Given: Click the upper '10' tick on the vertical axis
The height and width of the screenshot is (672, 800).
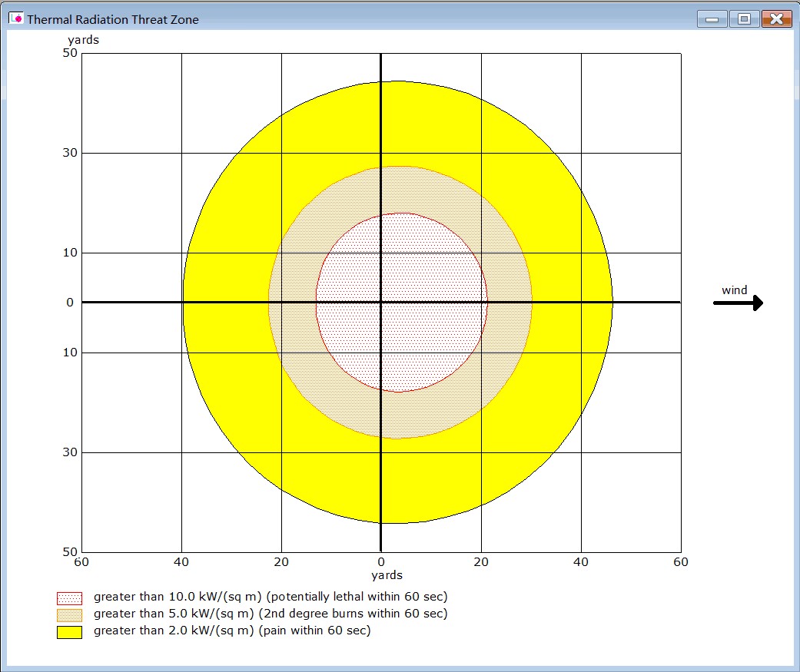Looking at the screenshot, I should 70,253.
